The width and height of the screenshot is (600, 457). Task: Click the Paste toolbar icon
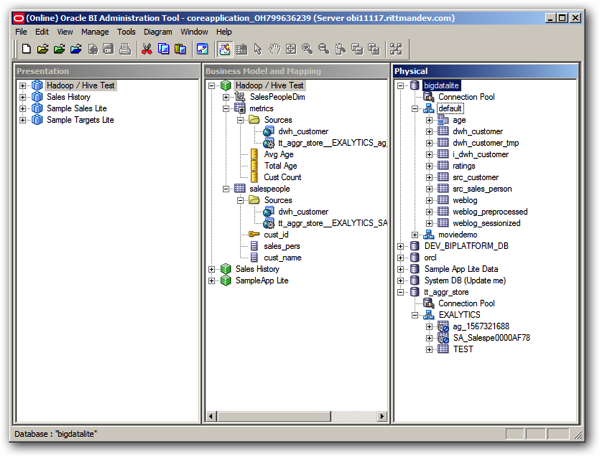point(180,49)
